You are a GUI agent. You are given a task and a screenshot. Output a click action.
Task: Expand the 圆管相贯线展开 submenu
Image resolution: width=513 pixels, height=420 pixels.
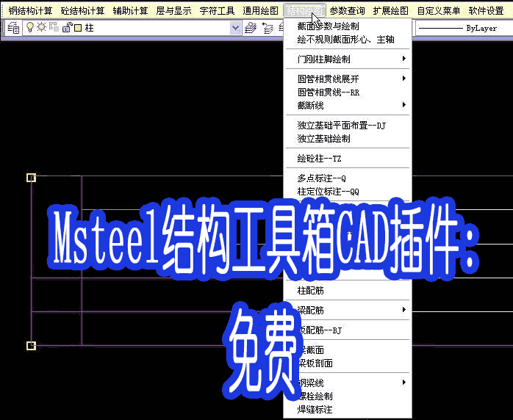[348, 79]
